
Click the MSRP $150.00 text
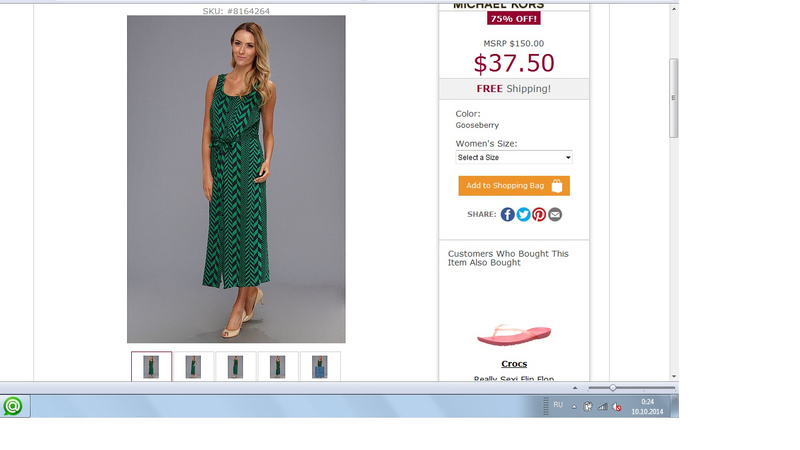tap(514, 44)
